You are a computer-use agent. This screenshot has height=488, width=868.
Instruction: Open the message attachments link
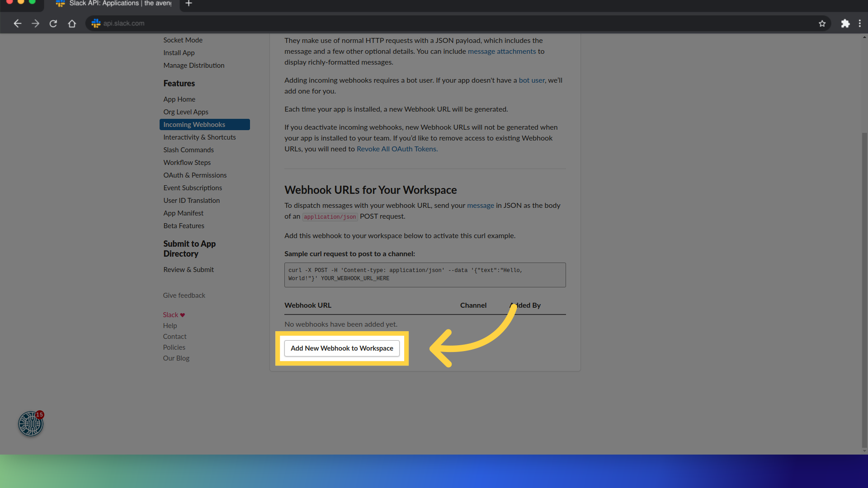click(501, 52)
